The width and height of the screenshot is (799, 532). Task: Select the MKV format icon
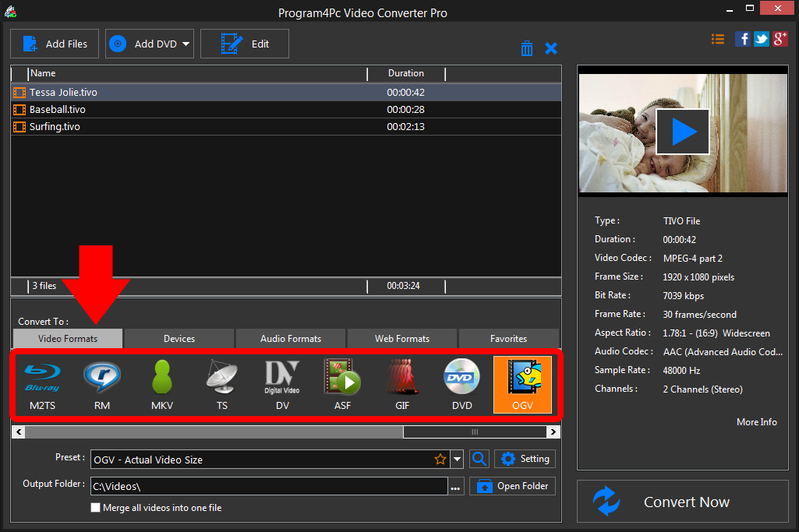pos(162,384)
